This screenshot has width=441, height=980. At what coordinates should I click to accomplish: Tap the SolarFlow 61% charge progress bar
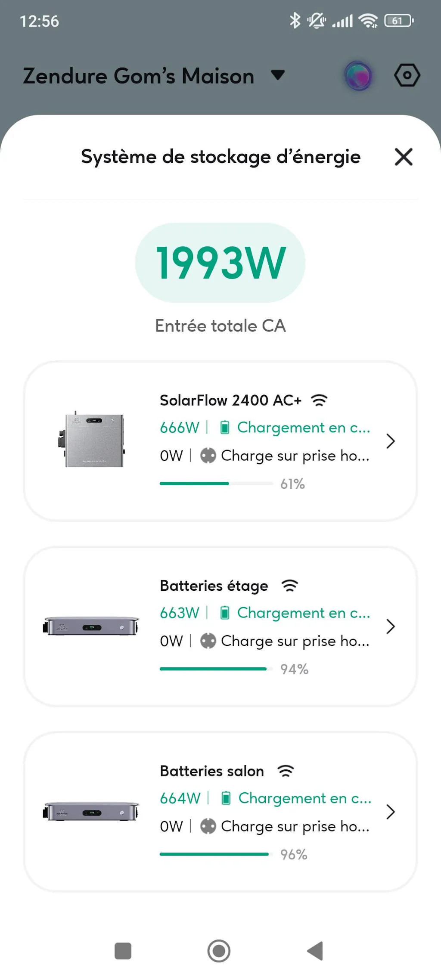point(216,484)
